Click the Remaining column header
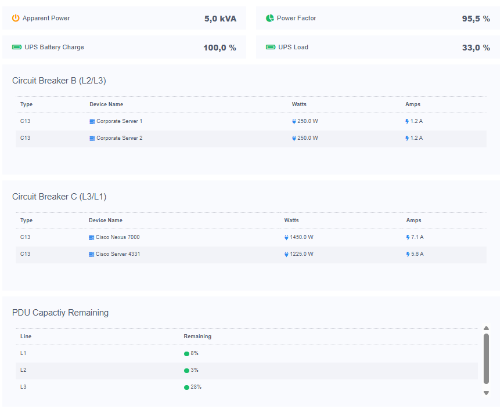Viewport: 504px width, 420px height. coord(197,336)
